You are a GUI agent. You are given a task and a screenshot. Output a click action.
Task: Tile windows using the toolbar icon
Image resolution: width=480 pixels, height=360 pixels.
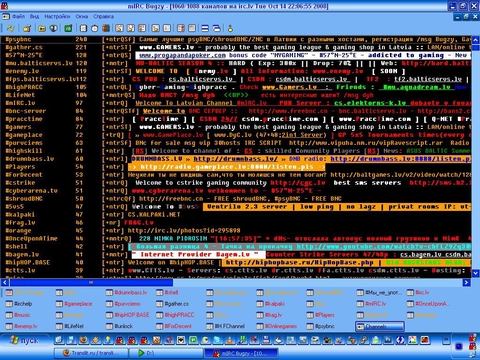[205, 28]
